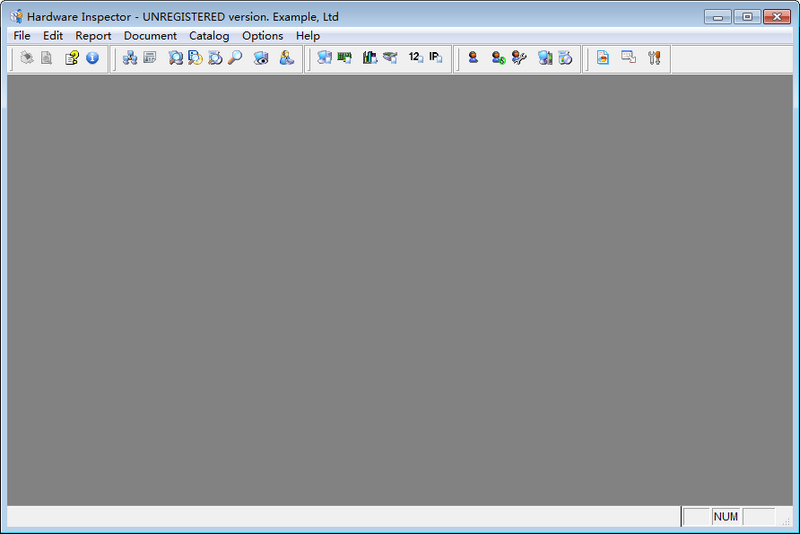Image resolution: width=800 pixels, height=534 pixels.
Task: Click the user with wrench icon
Action: tap(519, 58)
